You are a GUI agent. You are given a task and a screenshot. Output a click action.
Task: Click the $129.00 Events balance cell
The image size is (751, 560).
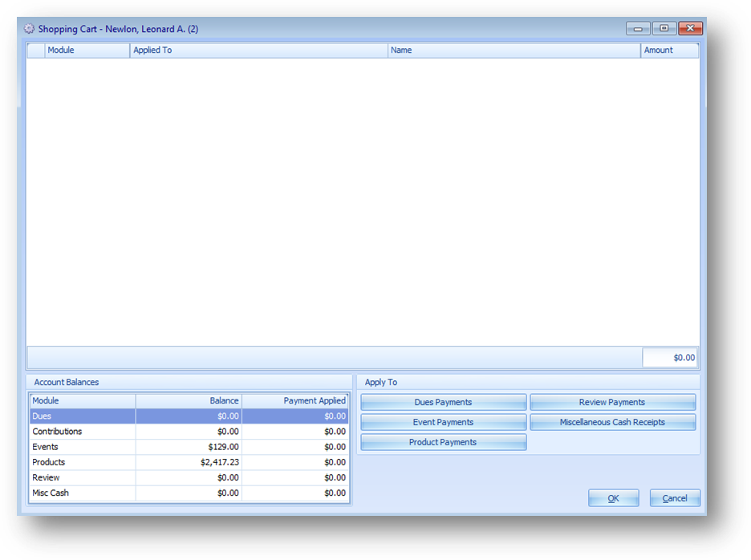pos(189,446)
